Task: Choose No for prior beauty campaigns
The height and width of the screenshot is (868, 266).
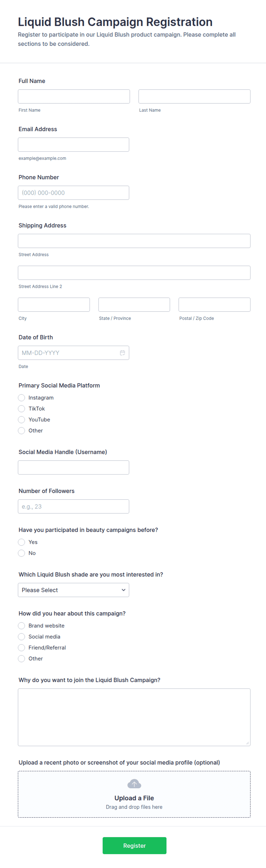Action: 22,553
